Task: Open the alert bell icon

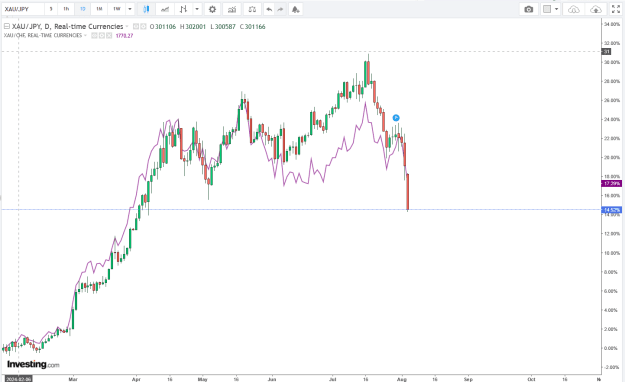Action: (295, 9)
